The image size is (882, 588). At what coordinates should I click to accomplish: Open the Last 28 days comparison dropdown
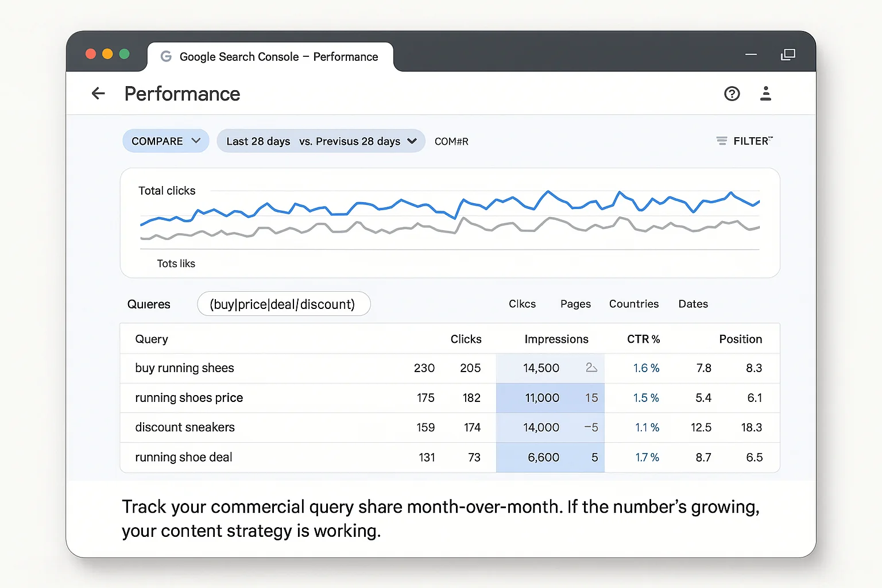click(320, 141)
